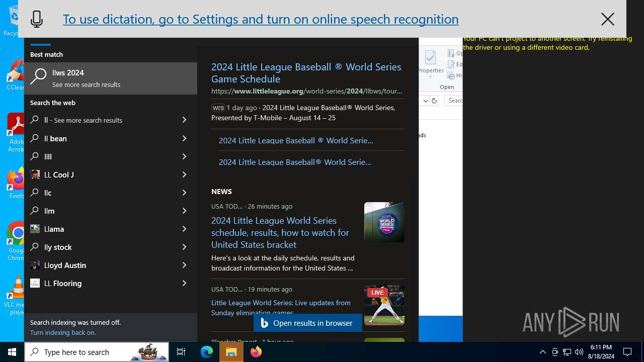Click the LL Cool J thumbnail icon
This screenshot has height=362, width=644.
pyautogui.click(x=35, y=174)
